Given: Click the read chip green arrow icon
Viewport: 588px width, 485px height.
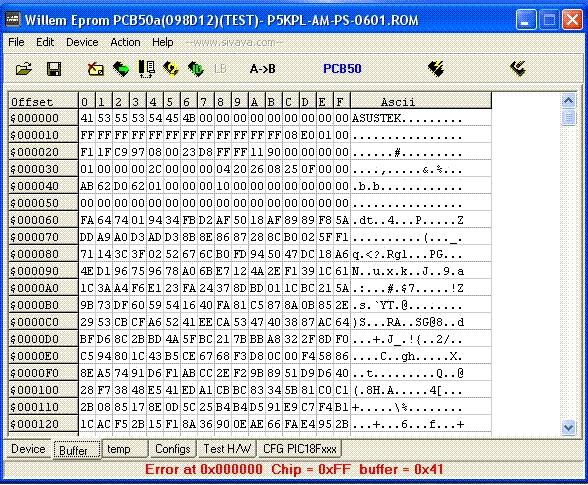Looking at the screenshot, I should (121, 69).
